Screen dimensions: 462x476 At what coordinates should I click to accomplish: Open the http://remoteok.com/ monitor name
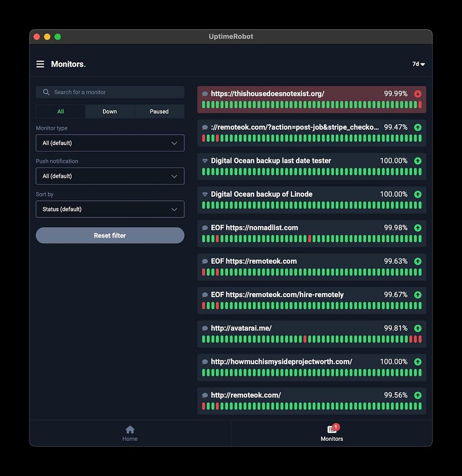tap(246, 395)
